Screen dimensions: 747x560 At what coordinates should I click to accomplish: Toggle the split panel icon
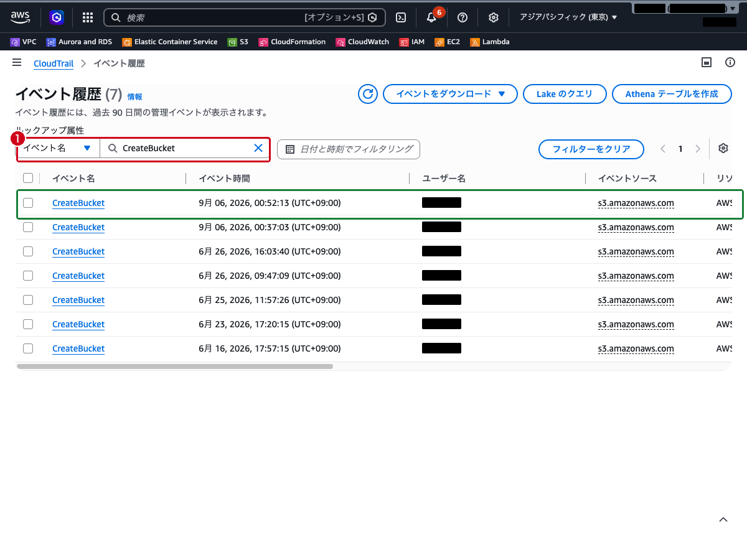click(707, 63)
